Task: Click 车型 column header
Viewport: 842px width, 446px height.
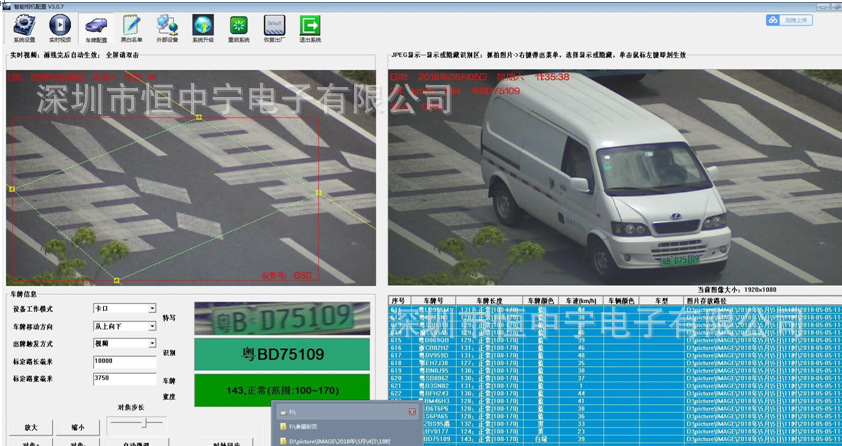Action: click(x=660, y=301)
